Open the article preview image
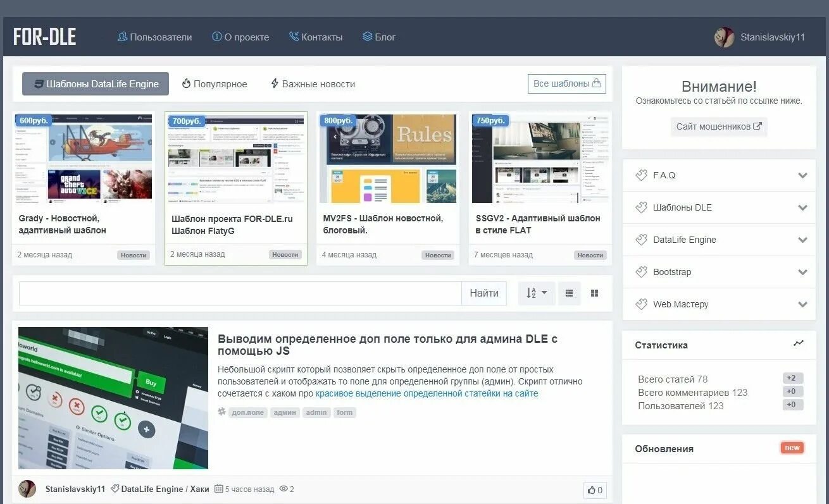 (113, 398)
